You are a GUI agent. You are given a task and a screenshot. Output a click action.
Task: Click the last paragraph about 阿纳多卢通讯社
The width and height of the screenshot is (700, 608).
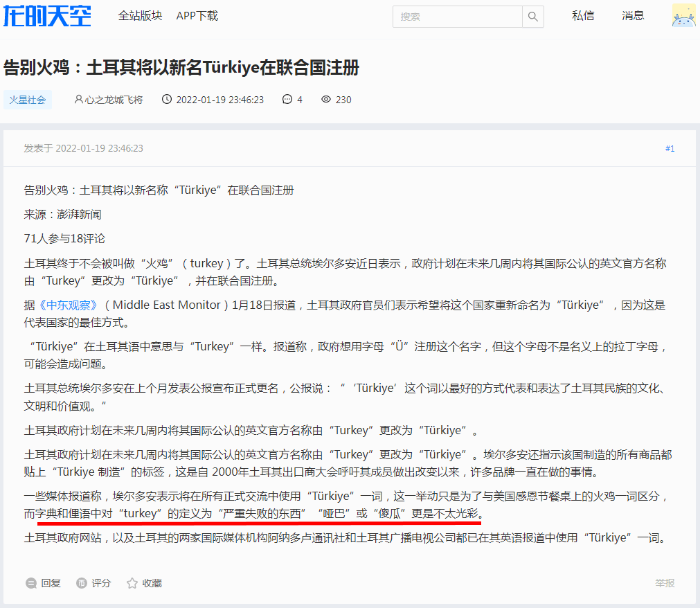coord(346,537)
